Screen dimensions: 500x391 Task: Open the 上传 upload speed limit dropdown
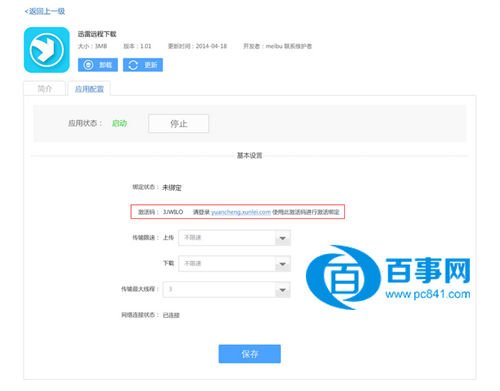coord(235,238)
